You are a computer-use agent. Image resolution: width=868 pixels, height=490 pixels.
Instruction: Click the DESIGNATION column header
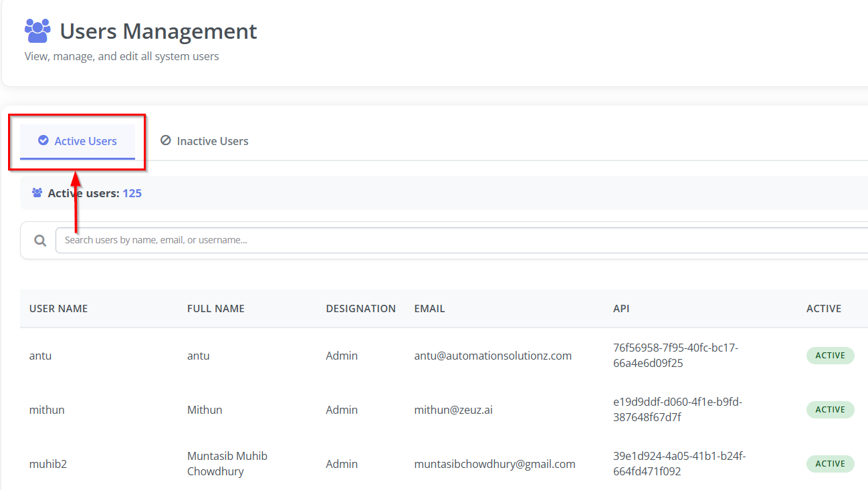[360, 309]
